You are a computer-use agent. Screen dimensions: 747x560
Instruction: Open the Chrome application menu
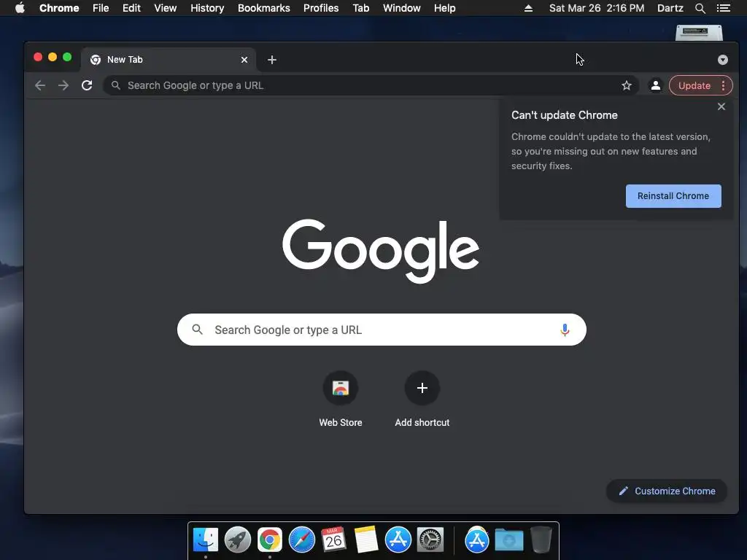point(59,8)
